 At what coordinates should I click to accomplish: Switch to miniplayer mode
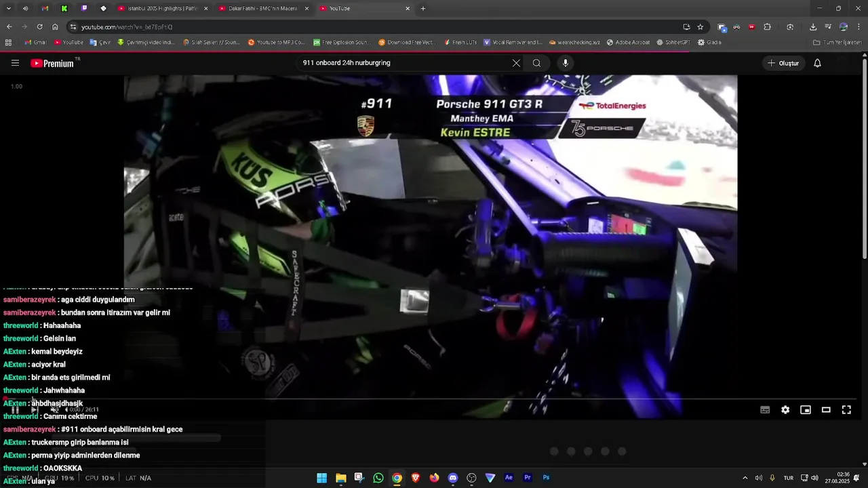click(x=806, y=409)
